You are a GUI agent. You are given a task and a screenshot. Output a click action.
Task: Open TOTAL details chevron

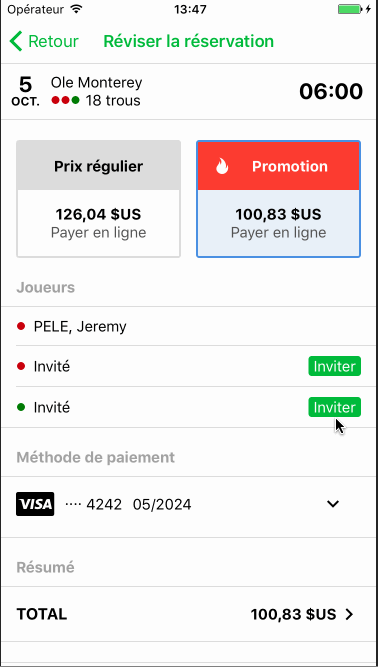tap(350, 614)
